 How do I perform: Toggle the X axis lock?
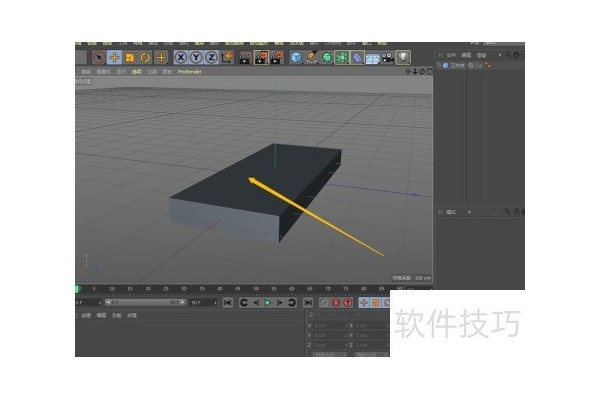(181, 58)
